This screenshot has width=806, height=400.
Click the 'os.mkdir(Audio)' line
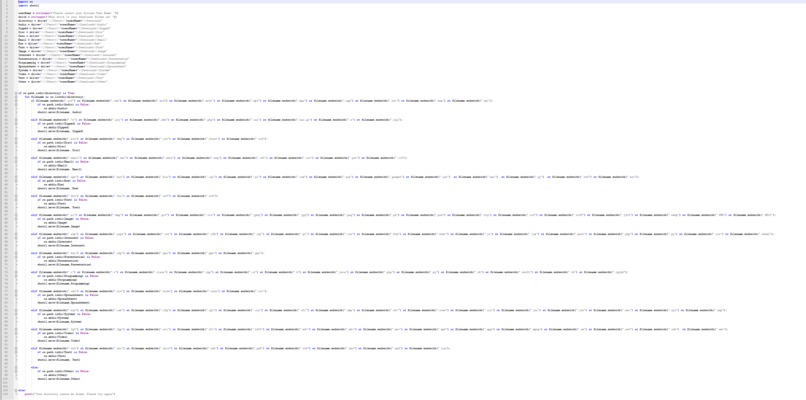click(x=54, y=108)
